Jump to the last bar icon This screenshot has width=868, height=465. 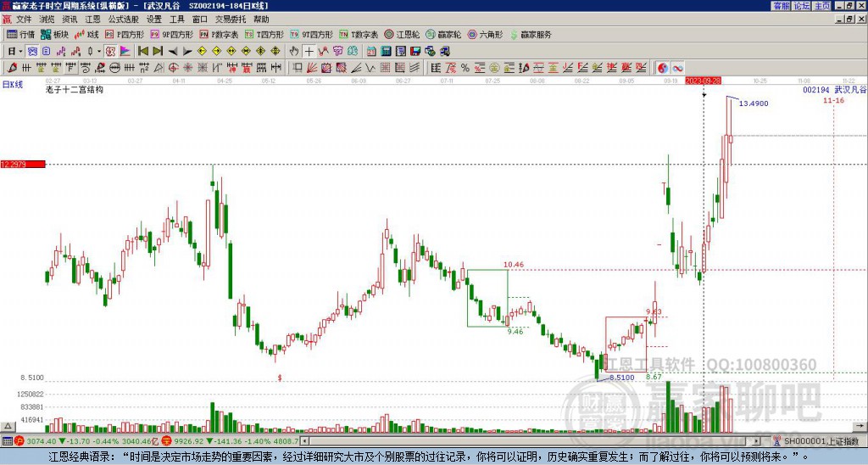pos(158,51)
